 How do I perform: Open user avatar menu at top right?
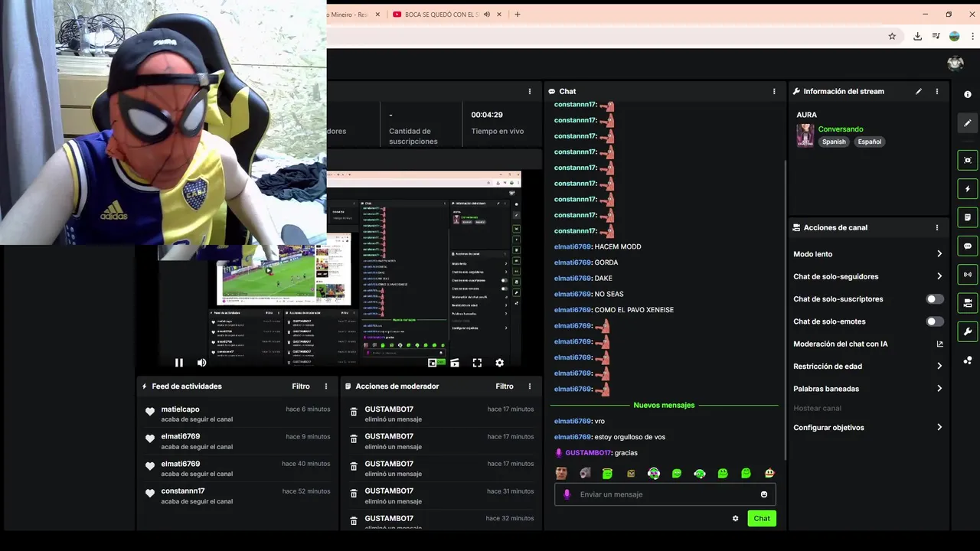[955, 64]
